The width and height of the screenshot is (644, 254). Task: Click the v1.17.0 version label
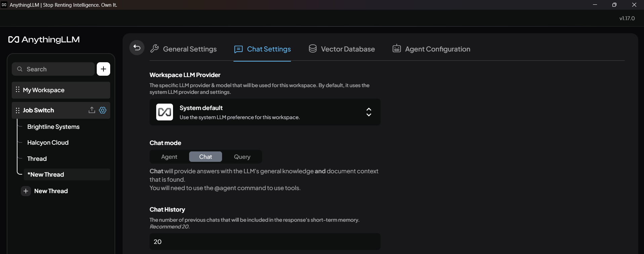[x=627, y=18]
